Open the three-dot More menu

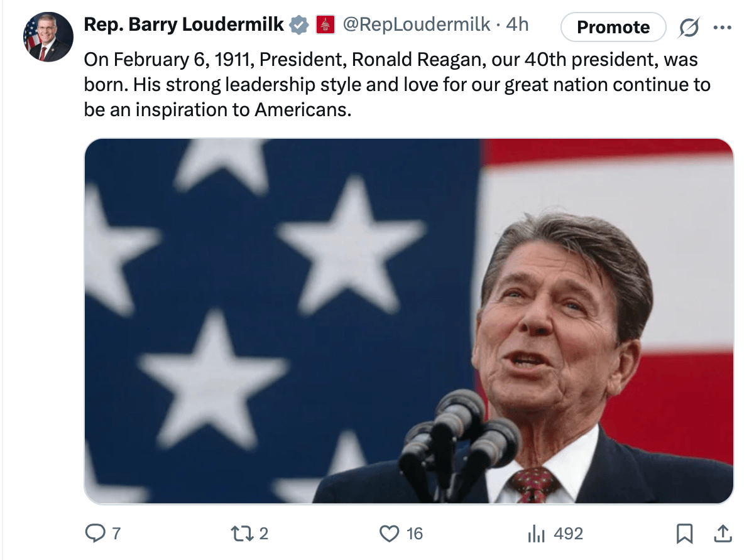click(723, 27)
